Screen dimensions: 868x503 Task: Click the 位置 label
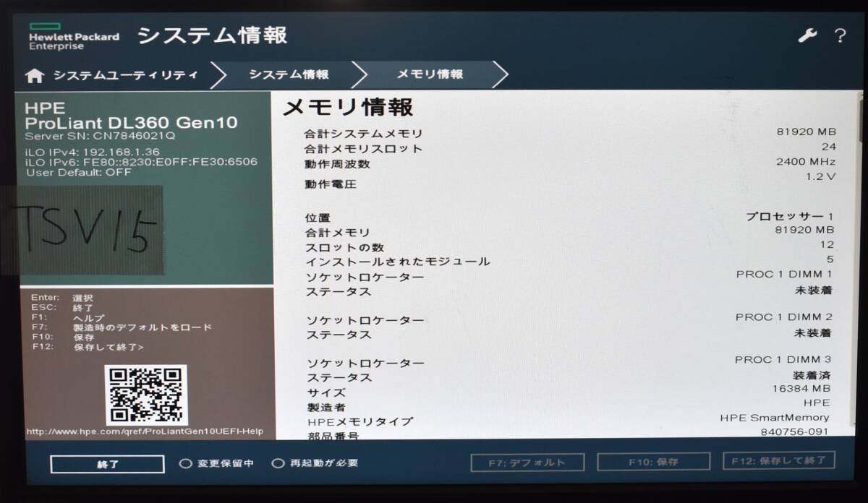coord(318,218)
